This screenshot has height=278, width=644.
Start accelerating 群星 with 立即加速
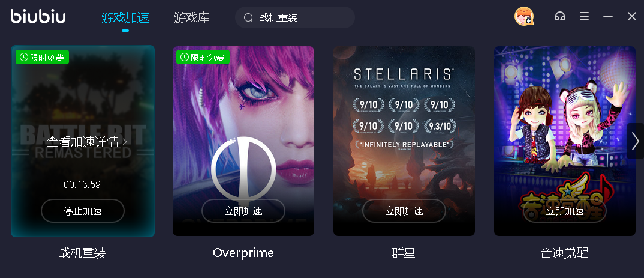[x=404, y=211]
